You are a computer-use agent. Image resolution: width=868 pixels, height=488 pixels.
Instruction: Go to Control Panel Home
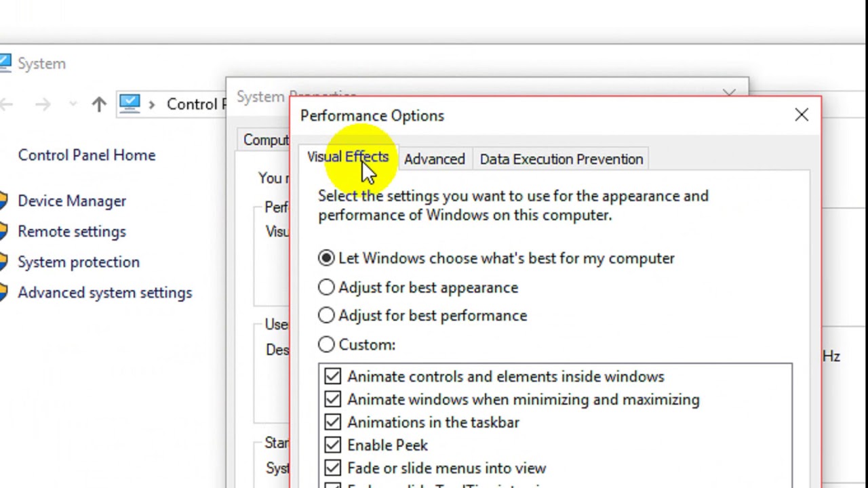(x=86, y=155)
